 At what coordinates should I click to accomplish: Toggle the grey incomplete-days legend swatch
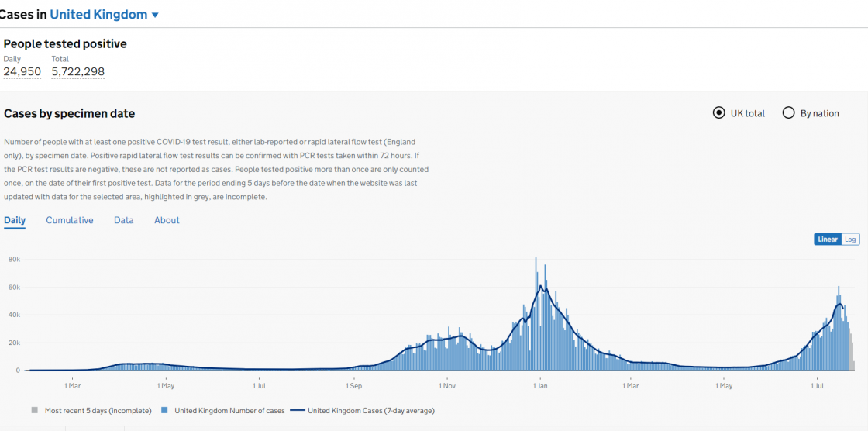pos(34,410)
